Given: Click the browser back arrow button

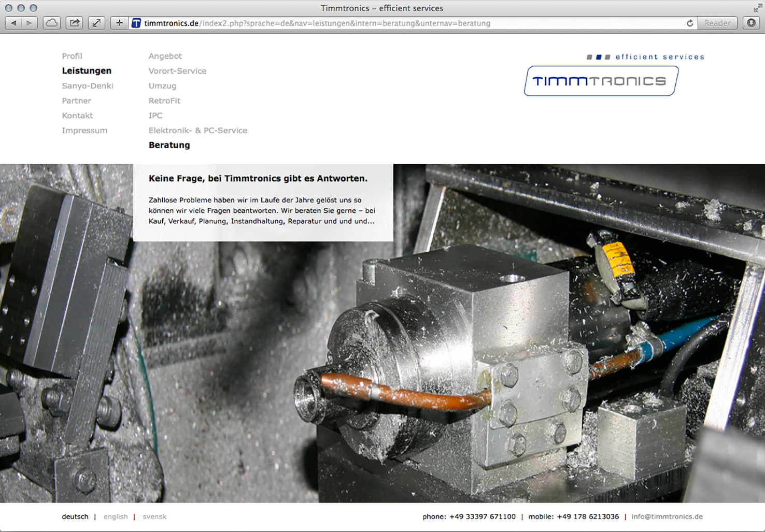Looking at the screenshot, I should (13, 23).
